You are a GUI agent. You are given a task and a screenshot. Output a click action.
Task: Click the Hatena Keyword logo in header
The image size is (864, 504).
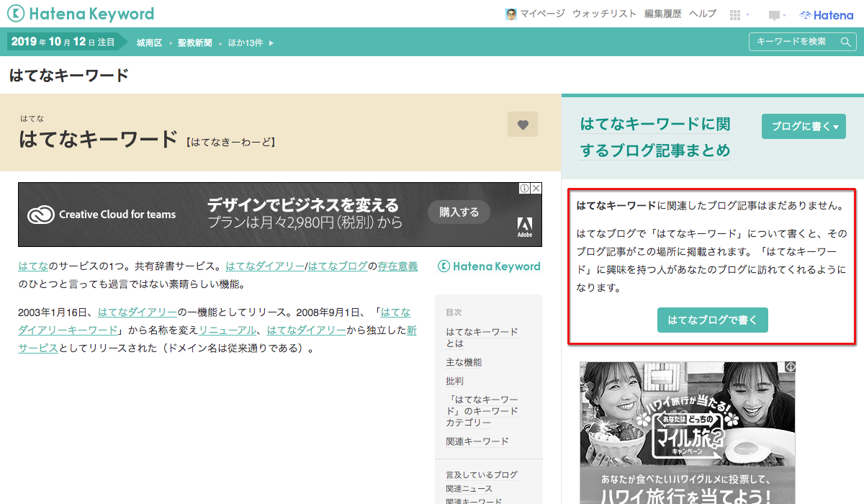pyautogui.click(x=81, y=14)
